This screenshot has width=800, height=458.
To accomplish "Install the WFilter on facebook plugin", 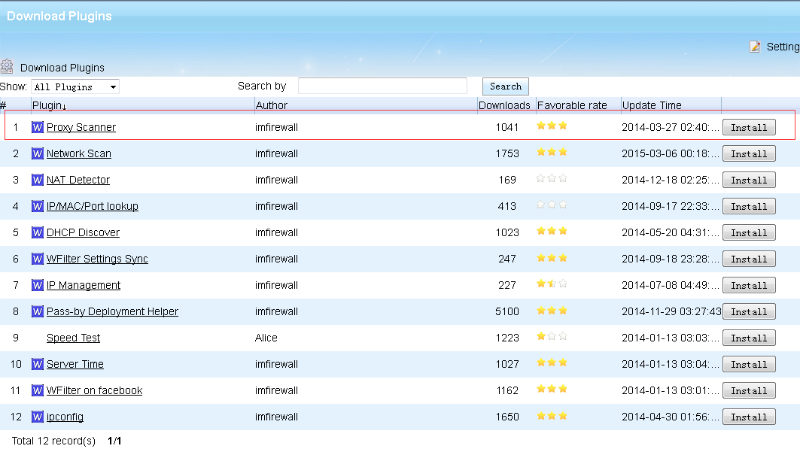I will pyautogui.click(x=748, y=391).
